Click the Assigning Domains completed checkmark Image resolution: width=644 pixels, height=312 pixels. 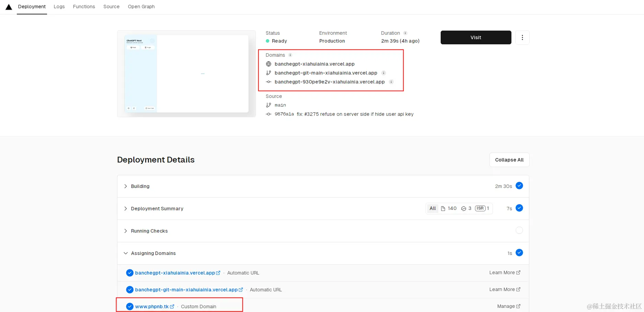click(519, 253)
